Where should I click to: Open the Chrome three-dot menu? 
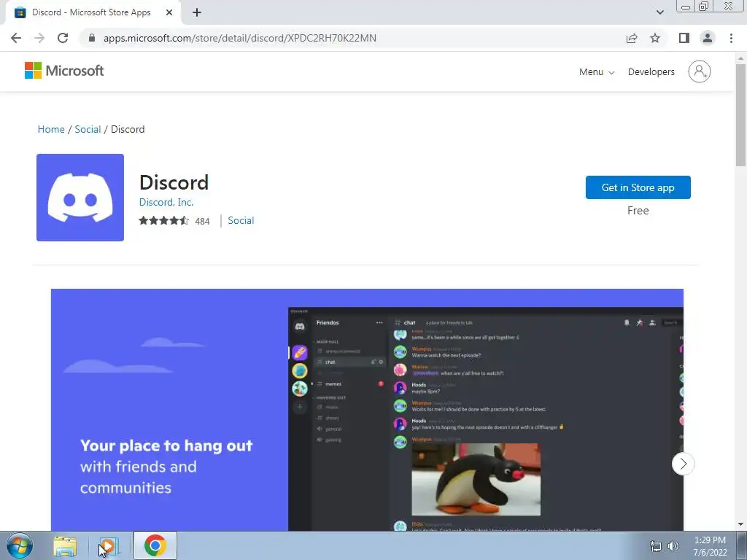click(x=731, y=38)
